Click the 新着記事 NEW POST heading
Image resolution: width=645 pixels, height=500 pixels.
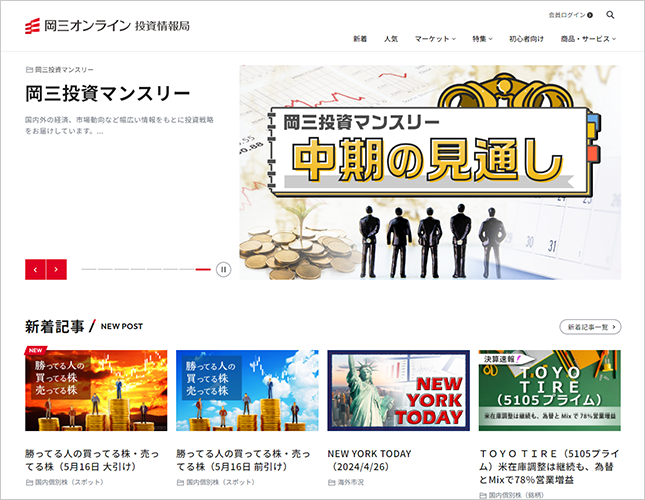(x=84, y=326)
